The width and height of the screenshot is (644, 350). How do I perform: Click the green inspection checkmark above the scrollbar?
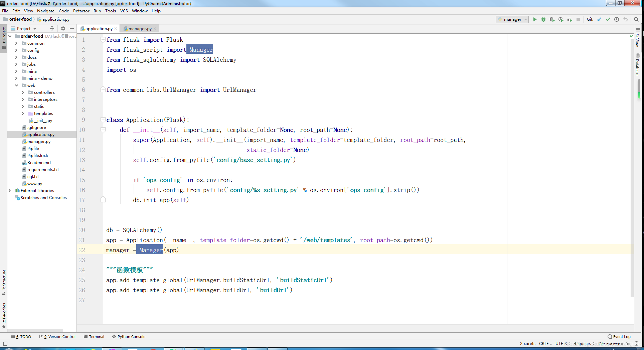coord(631,36)
